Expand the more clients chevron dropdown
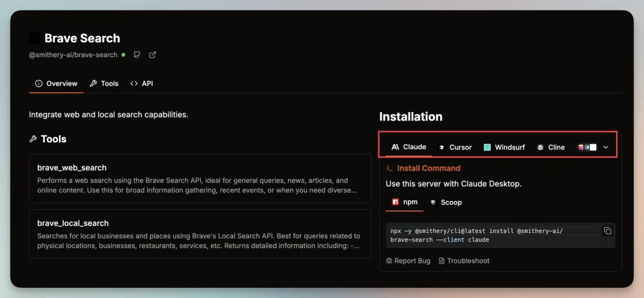644x298 pixels. (606, 147)
